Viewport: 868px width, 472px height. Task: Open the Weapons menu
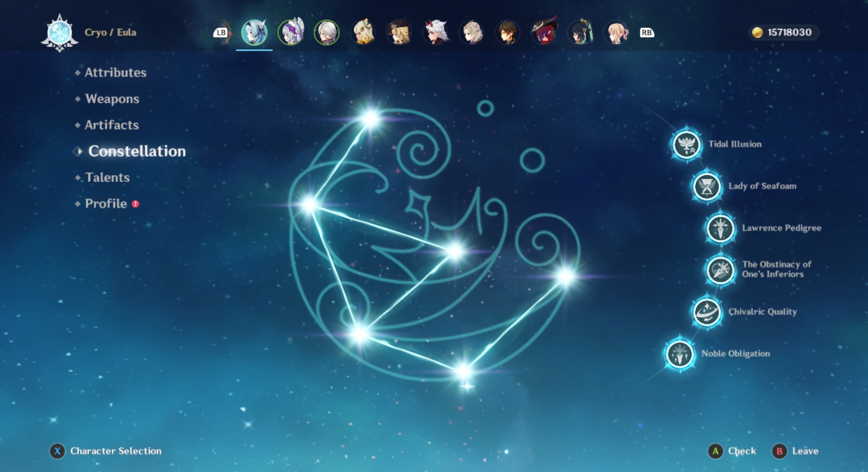pos(112,99)
